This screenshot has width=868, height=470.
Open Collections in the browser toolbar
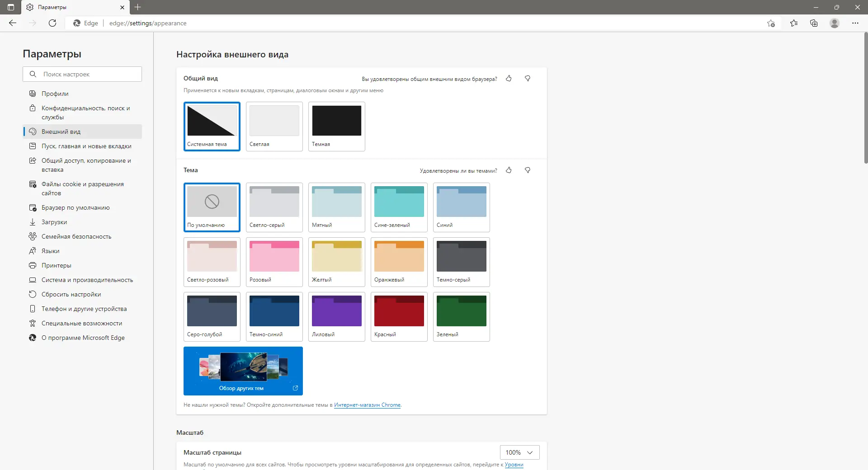(x=813, y=23)
